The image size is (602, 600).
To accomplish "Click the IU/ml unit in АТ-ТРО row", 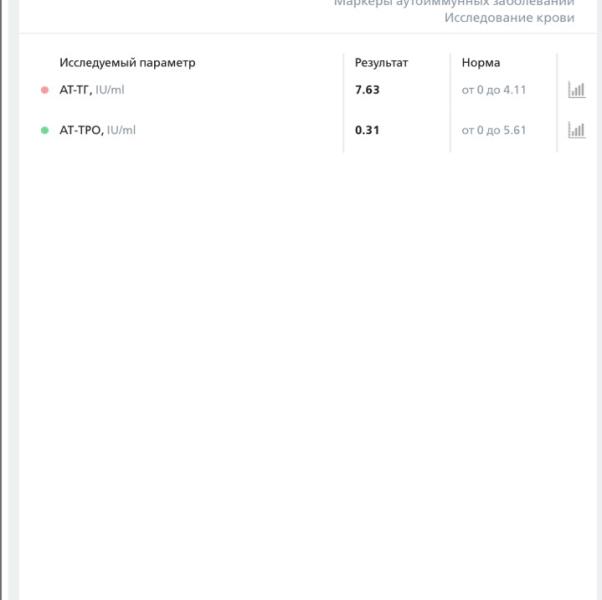I will pos(121,130).
